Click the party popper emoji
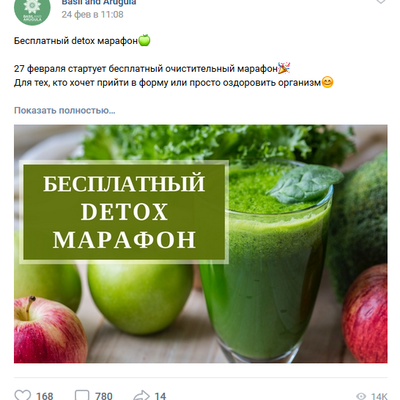 tap(284, 68)
